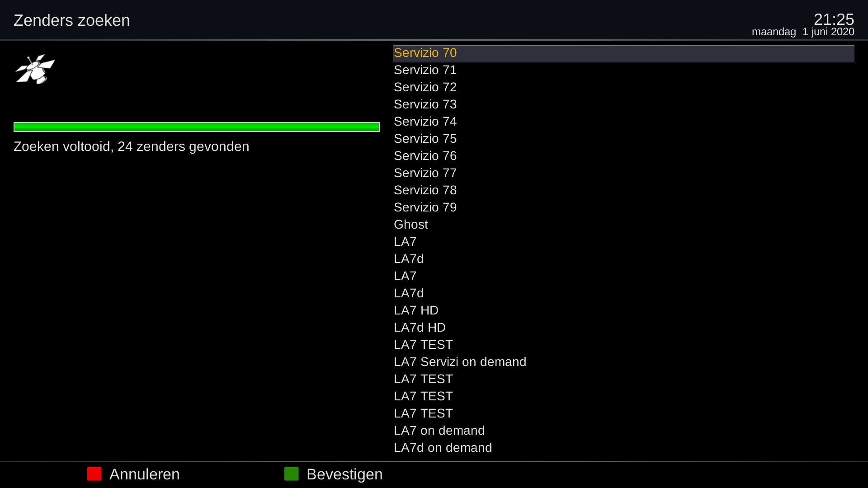Select LA7 HD channel

pyautogui.click(x=416, y=310)
